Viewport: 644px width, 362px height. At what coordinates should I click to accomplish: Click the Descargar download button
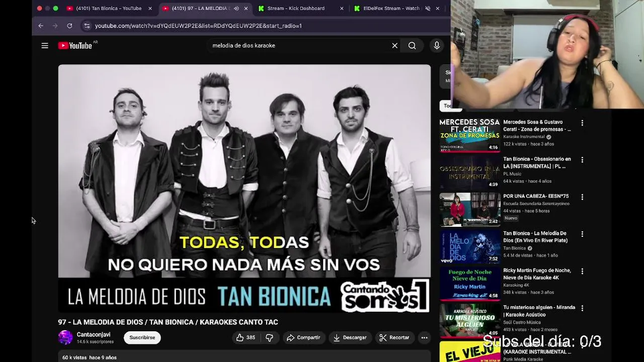350,338
